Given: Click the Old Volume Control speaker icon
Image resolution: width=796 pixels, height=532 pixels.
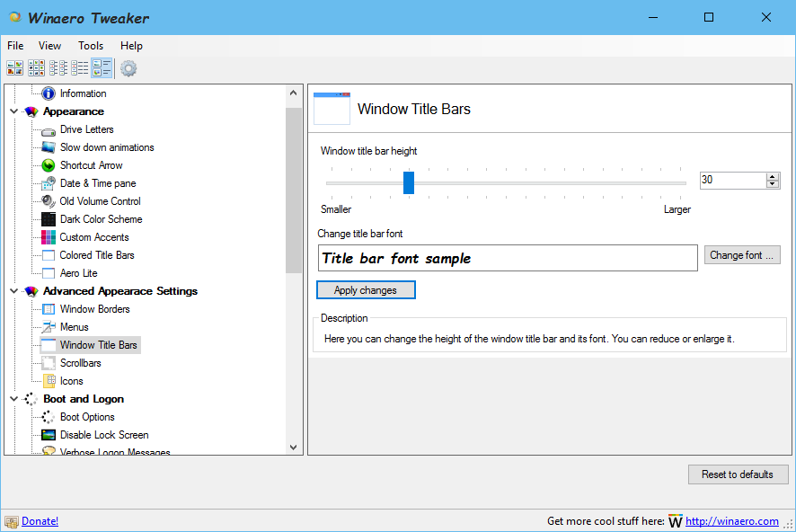Looking at the screenshot, I should point(49,201).
